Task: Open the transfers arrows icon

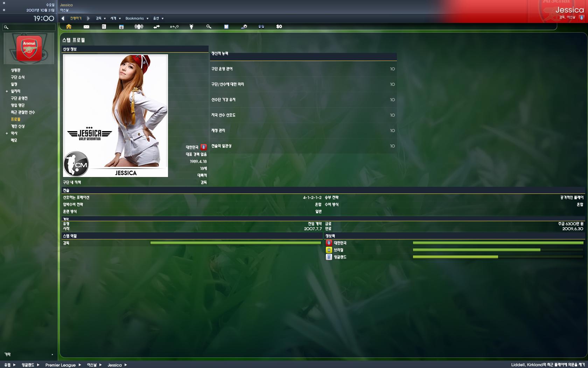Action: tap(156, 27)
